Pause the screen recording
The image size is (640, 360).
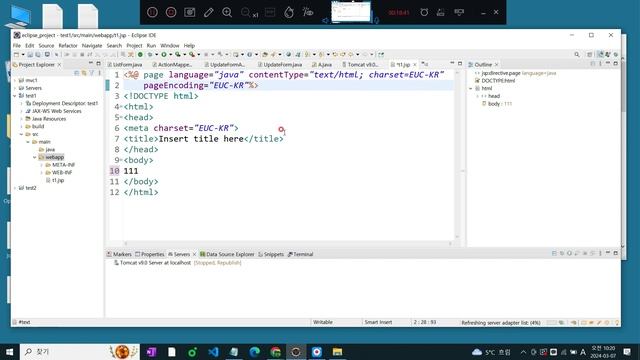(152, 12)
